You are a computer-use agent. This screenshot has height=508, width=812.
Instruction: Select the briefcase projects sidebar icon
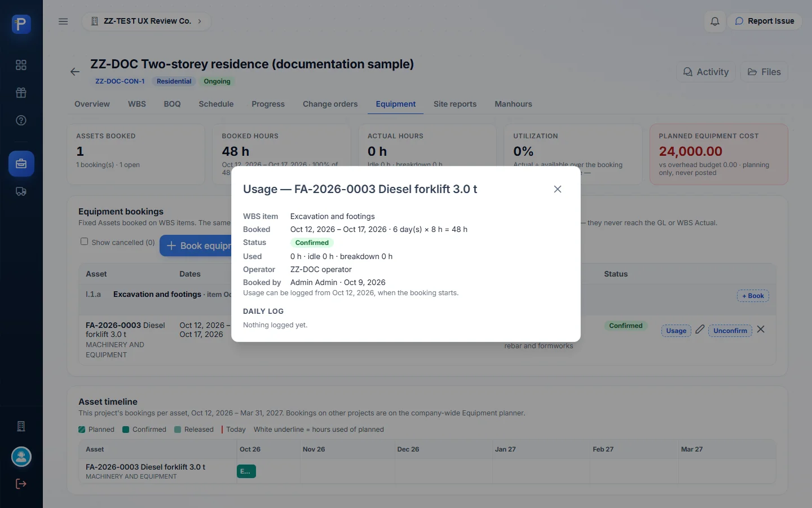(21, 164)
